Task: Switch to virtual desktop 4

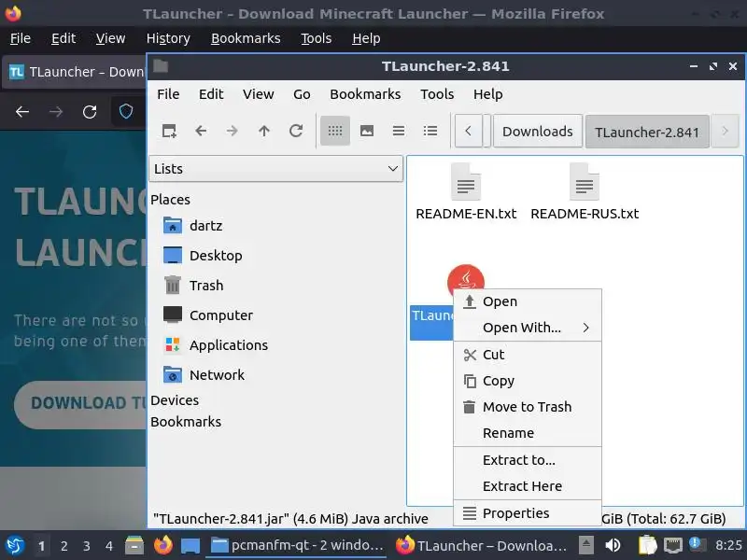Action: coord(109,546)
